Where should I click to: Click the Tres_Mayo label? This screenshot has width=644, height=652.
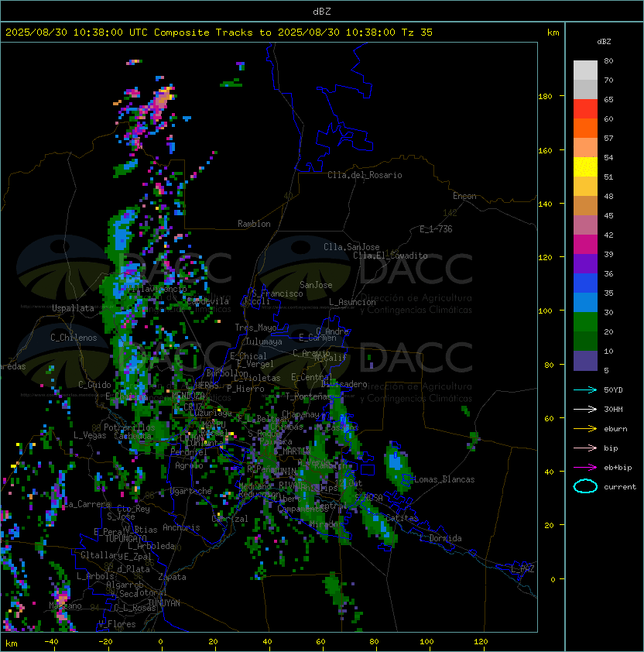255,328
